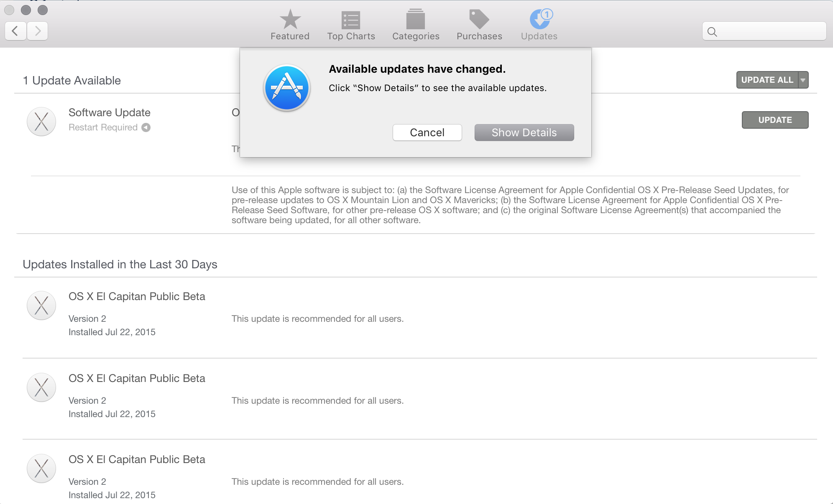Open the Update All dropdown arrow
The width and height of the screenshot is (833, 504).
(x=803, y=80)
